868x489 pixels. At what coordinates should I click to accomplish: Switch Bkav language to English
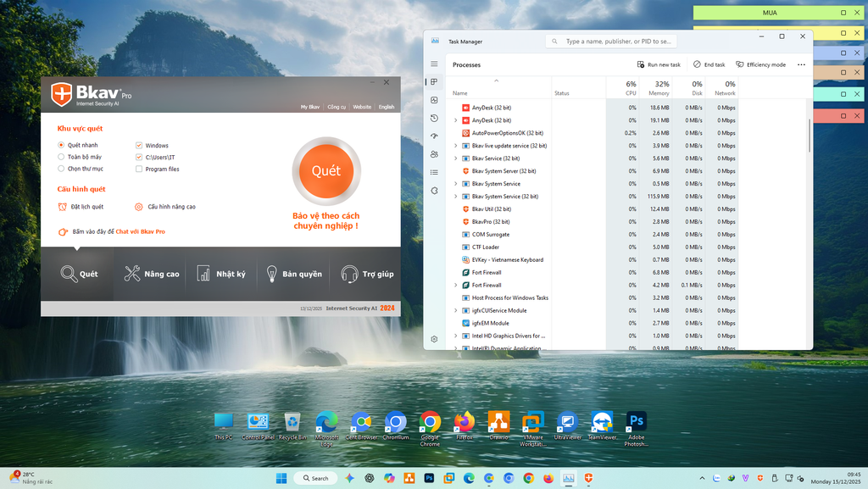[387, 107]
